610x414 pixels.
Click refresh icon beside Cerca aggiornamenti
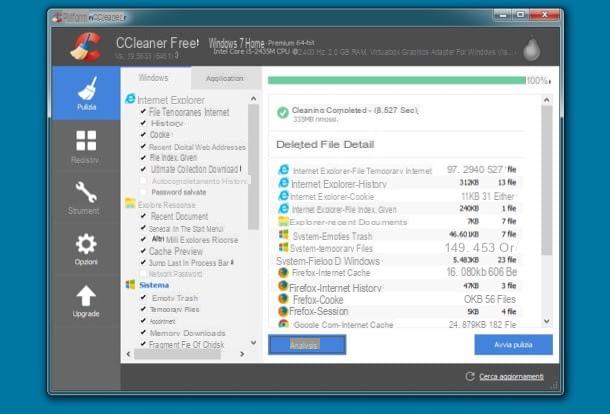tap(470, 376)
